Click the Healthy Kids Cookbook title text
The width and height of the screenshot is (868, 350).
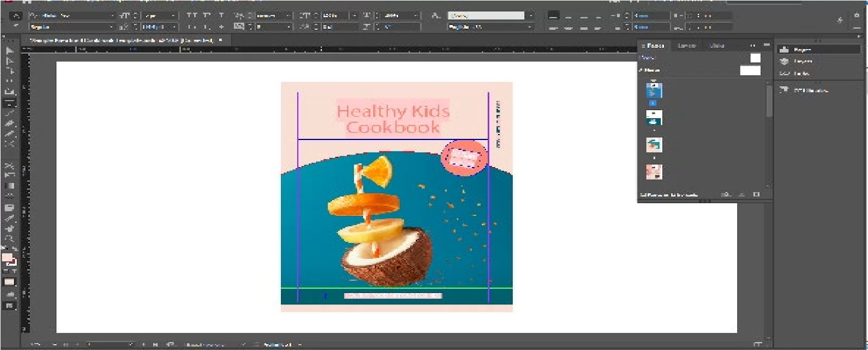(x=393, y=119)
